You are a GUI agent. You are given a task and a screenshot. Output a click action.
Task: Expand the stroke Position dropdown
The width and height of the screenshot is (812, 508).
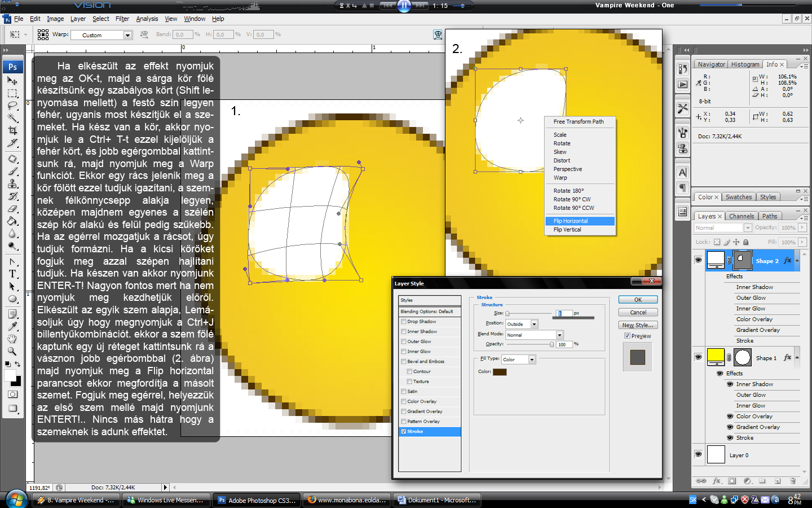coord(534,324)
